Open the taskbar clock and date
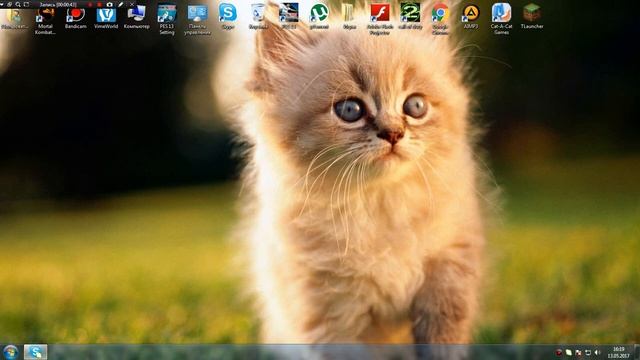Screen dimensions: 640x360 coord(619,352)
